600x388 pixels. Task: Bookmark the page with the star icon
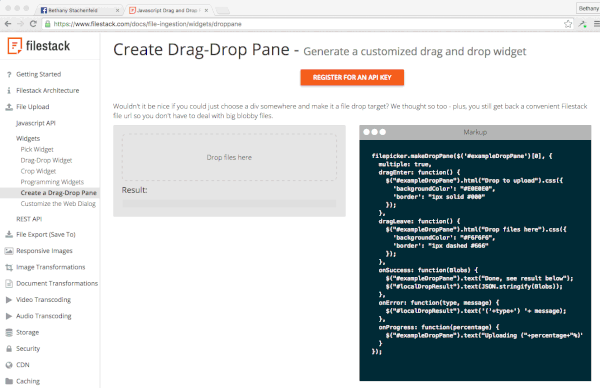tap(568, 24)
